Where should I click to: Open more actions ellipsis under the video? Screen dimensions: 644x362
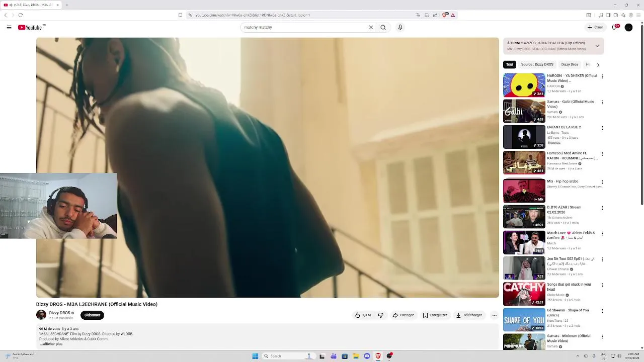click(x=494, y=315)
